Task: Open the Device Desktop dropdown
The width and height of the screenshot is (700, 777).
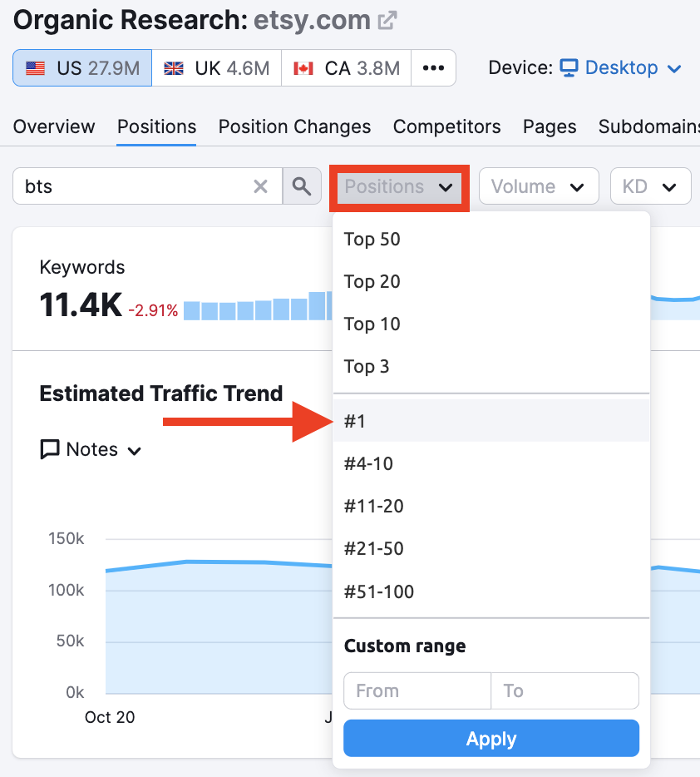Action: [620, 68]
